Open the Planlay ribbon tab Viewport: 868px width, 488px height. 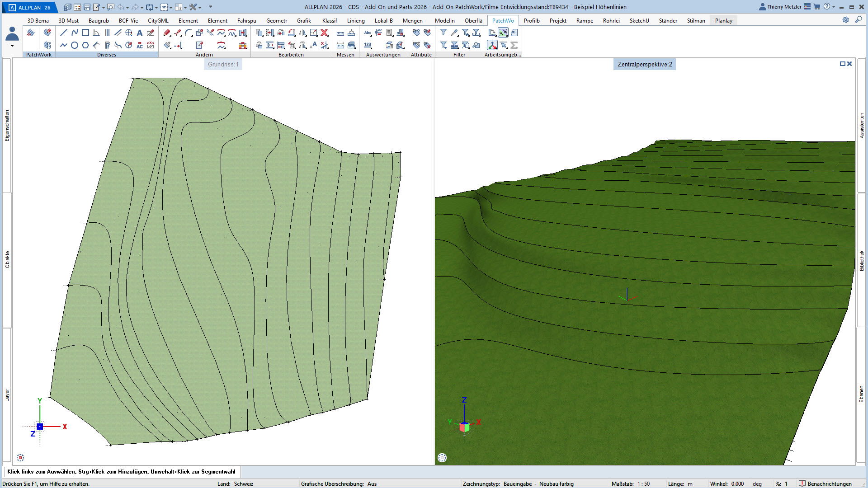point(723,21)
